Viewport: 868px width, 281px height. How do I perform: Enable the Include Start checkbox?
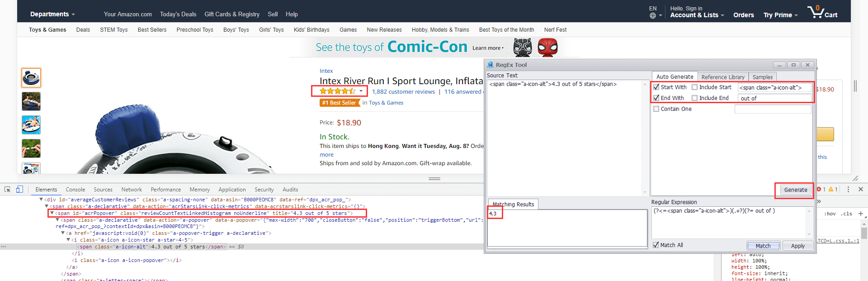(695, 87)
